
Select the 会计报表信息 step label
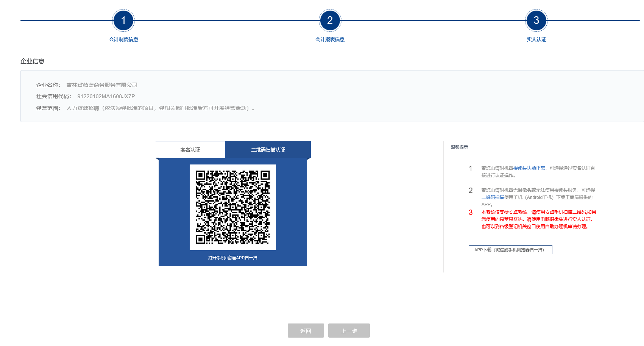tap(330, 39)
